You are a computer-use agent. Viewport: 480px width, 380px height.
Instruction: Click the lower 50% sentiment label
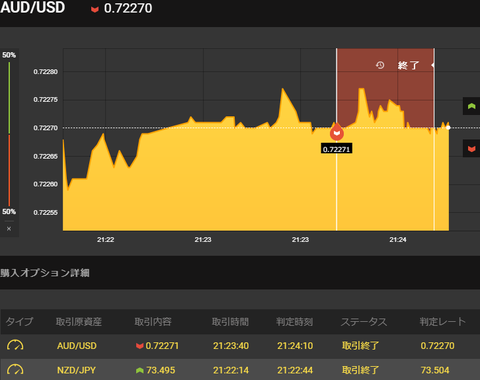[x=9, y=212]
